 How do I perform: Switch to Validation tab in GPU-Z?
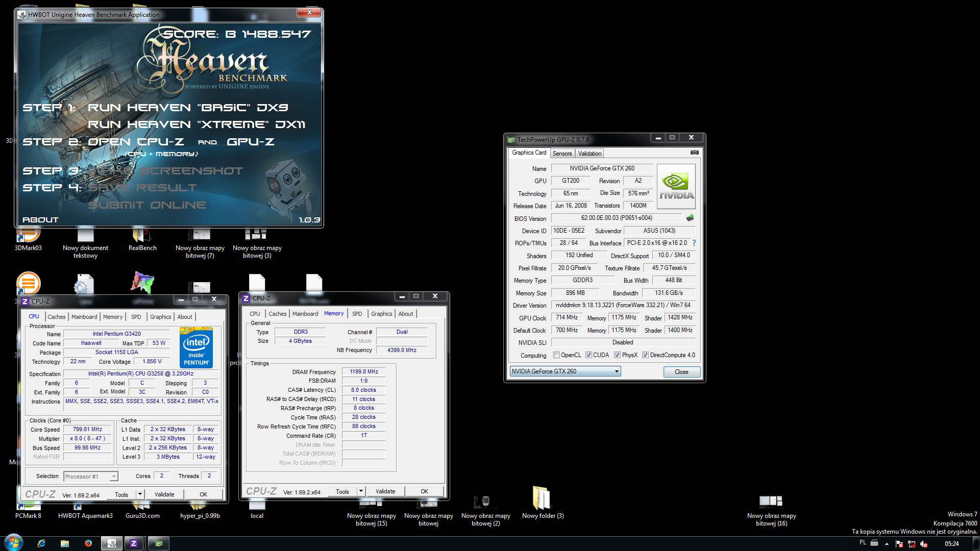coord(590,154)
